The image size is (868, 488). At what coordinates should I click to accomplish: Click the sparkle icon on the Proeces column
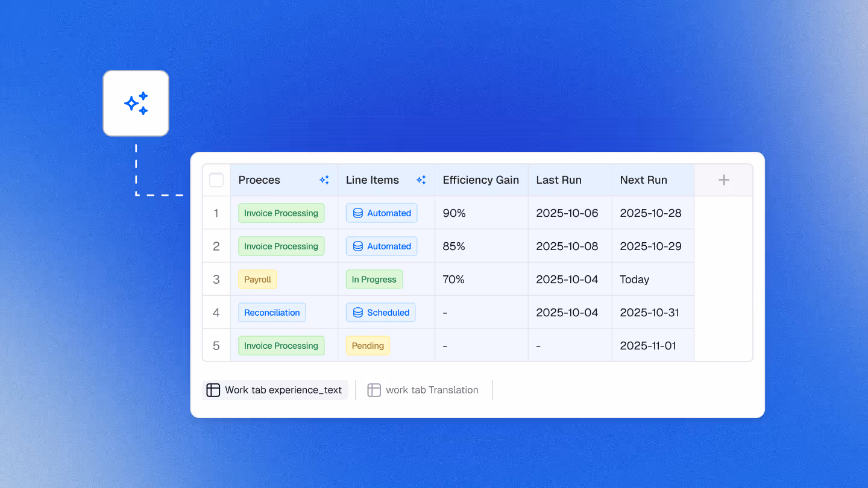click(324, 180)
